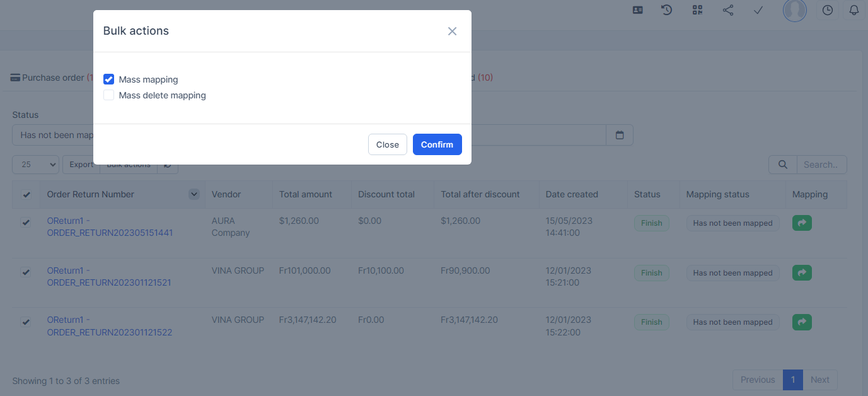
Task: Click the Confirm button
Action: pos(437,144)
